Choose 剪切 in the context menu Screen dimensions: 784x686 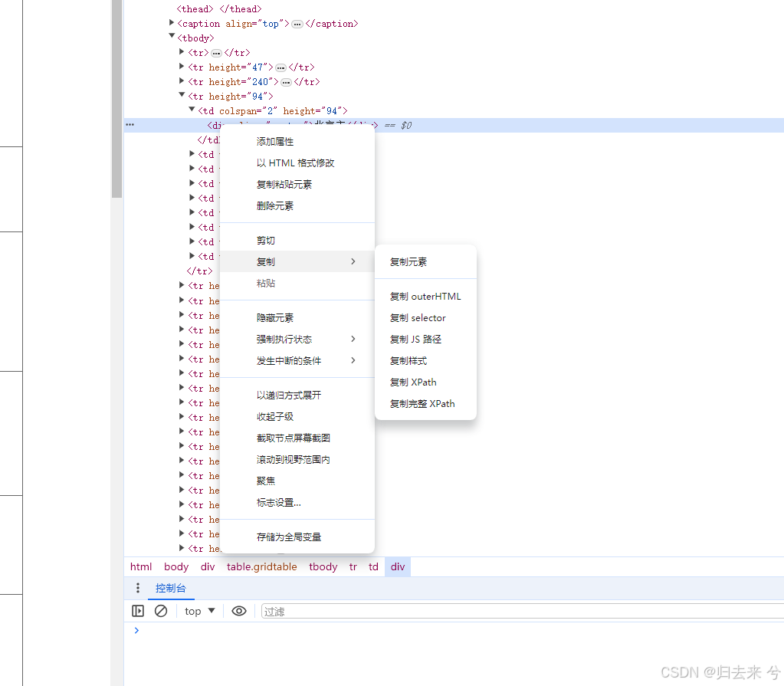click(297, 241)
